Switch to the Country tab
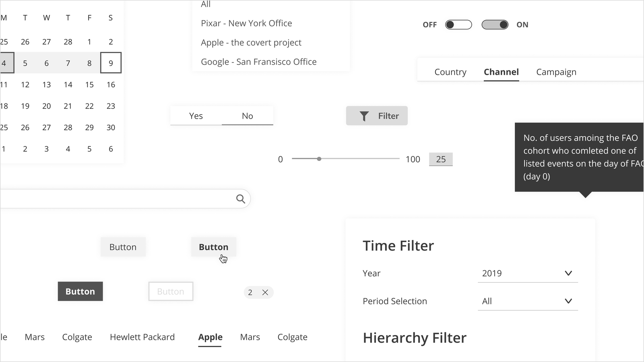644x362 pixels. point(450,72)
